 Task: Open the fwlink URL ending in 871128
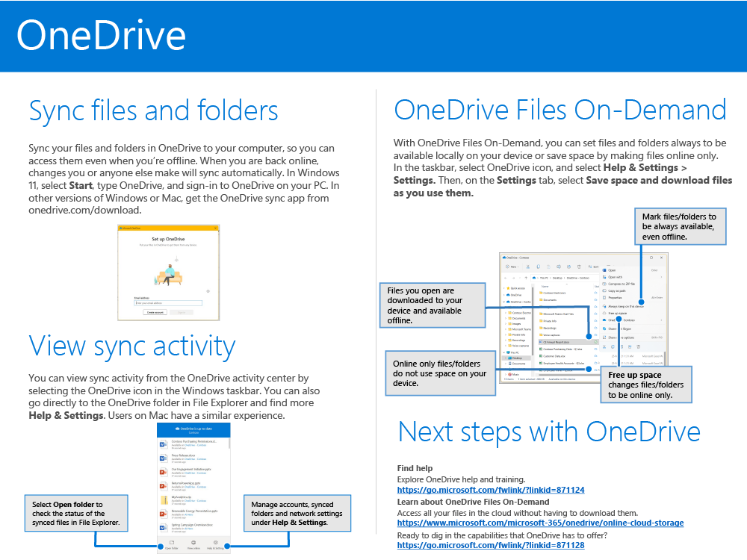tap(491, 545)
